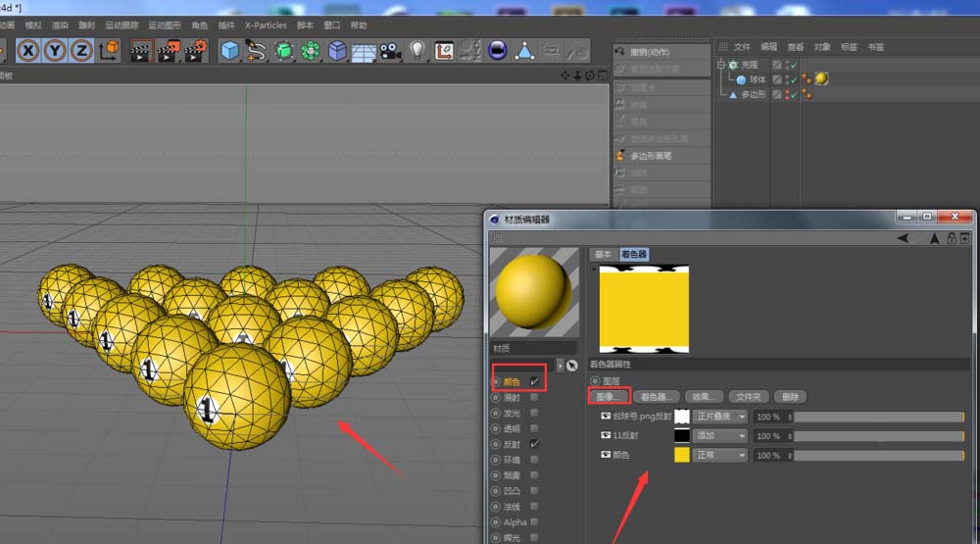
Task: Click the 图像... button
Action: (609, 396)
